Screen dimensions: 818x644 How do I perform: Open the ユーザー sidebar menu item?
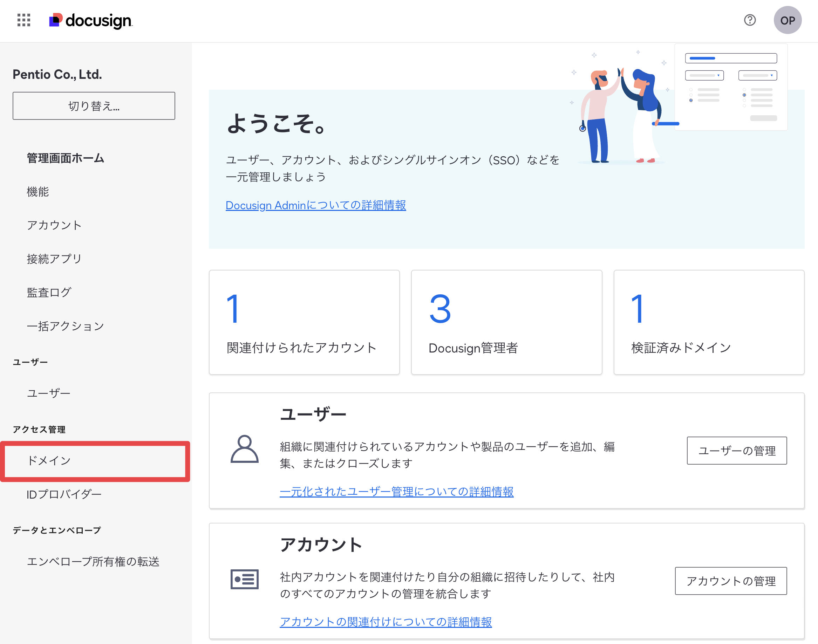pyautogui.click(x=49, y=393)
